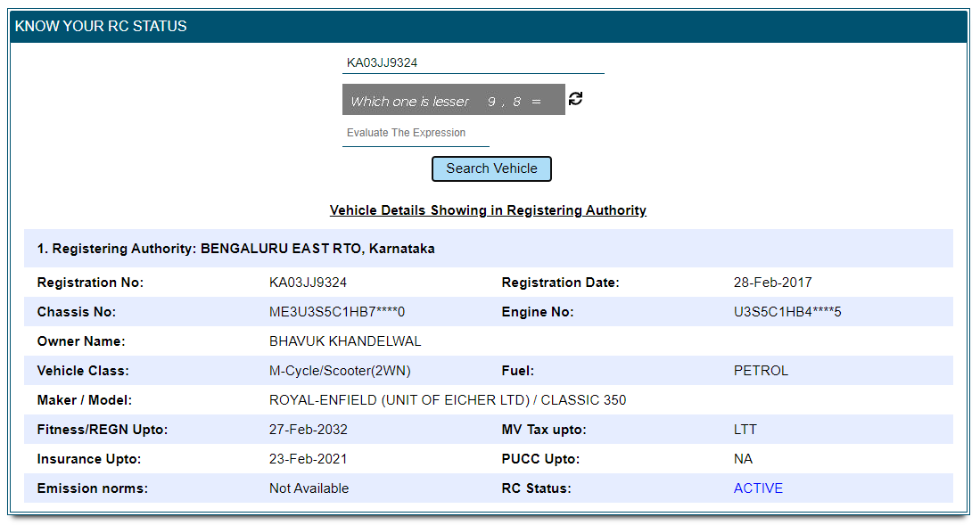Click the Evaluate The Expression field
The image size is (980, 525).
point(415,132)
